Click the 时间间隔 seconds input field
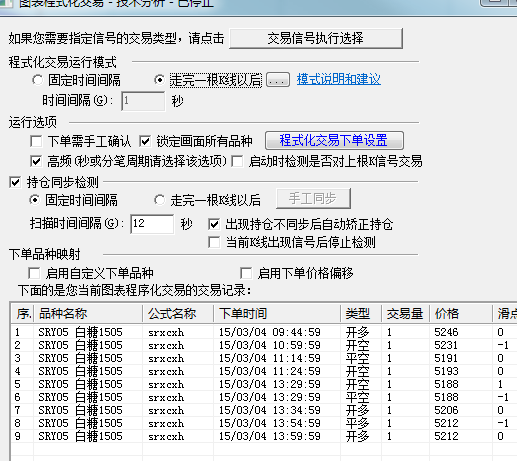The height and width of the screenshot is (461, 517). click(x=143, y=101)
